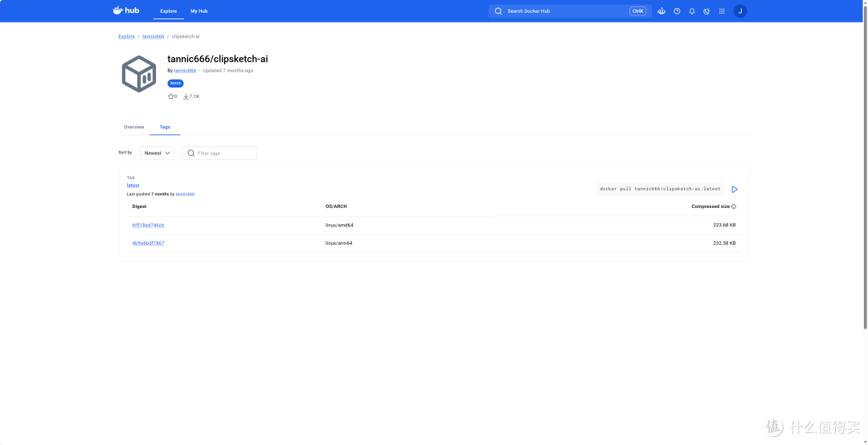Star the repository using star icon
Image resolution: width=868 pixels, height=445 pixels.
171,96
